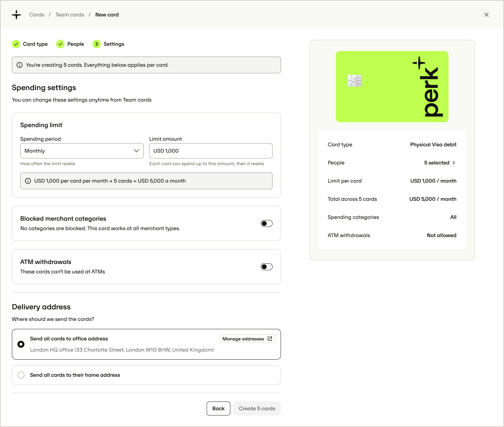
Task: Enable Blocked merchant categories toggle
Action: [266, 223]
